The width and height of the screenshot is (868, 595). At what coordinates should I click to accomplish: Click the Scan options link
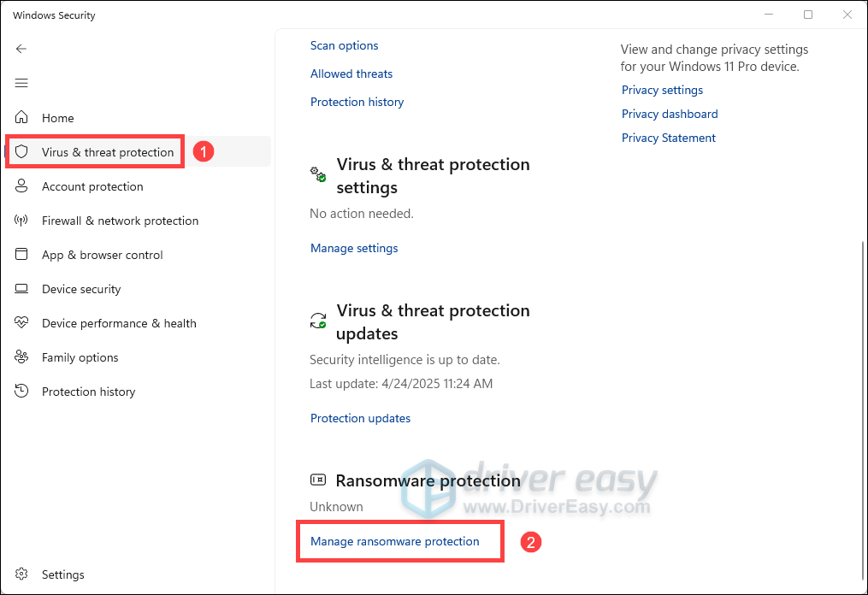click(x=344, y=45)
